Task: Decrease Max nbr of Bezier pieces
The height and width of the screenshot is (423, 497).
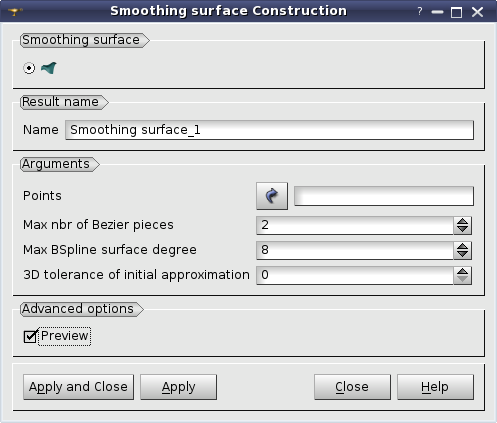Action: (x=462, y=229)
